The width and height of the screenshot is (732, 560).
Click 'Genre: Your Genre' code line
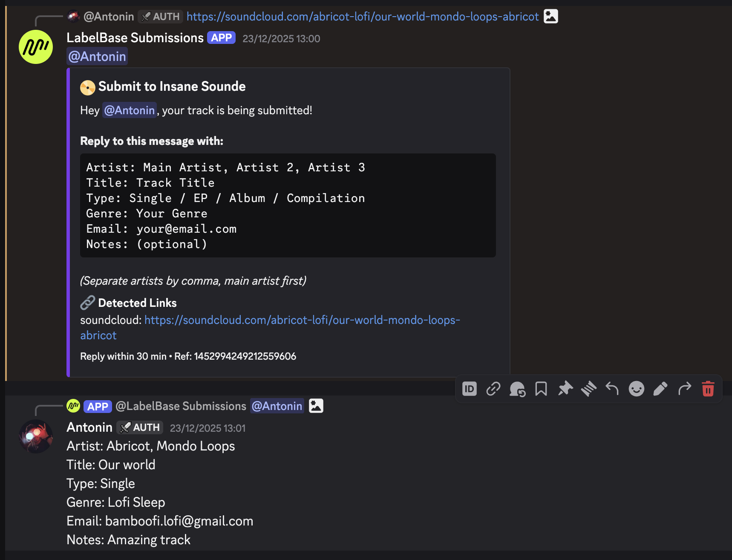[147, 213]
